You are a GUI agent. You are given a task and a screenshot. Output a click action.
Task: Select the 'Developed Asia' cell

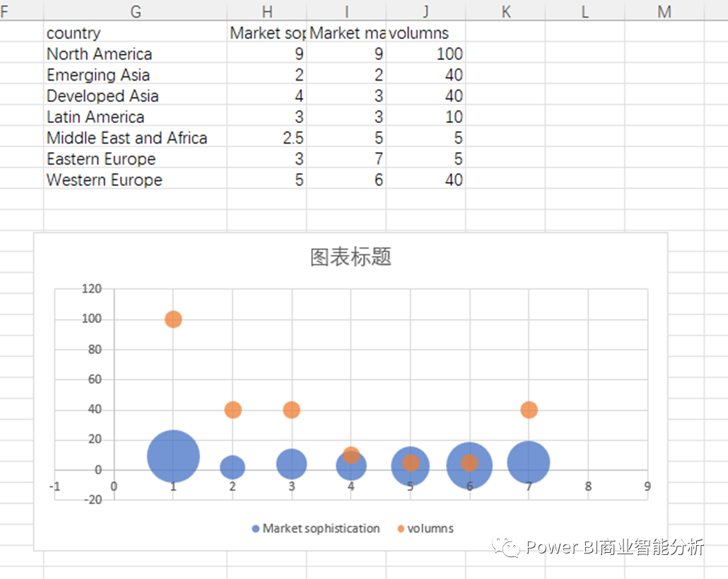[136, 95]
